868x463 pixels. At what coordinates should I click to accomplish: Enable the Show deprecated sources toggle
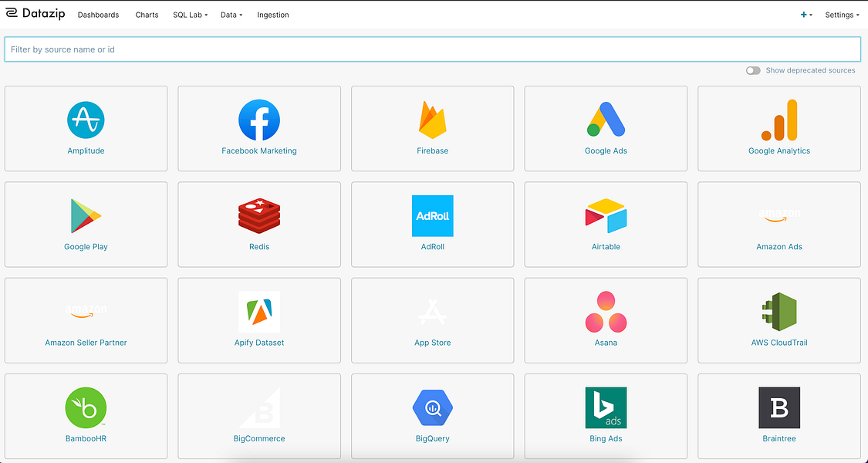click(753, 70)
